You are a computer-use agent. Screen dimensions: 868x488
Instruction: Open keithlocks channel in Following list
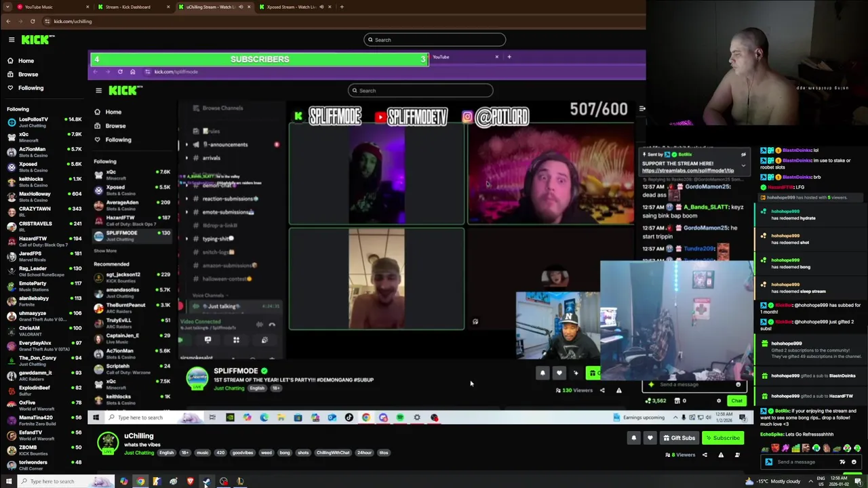pyautogui.click(x=44, y=182)
